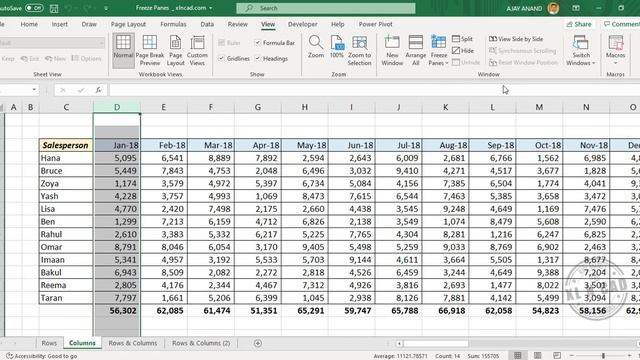Open the Freeze Panes dropdown

pyautogui.click(x=439, y=50)
